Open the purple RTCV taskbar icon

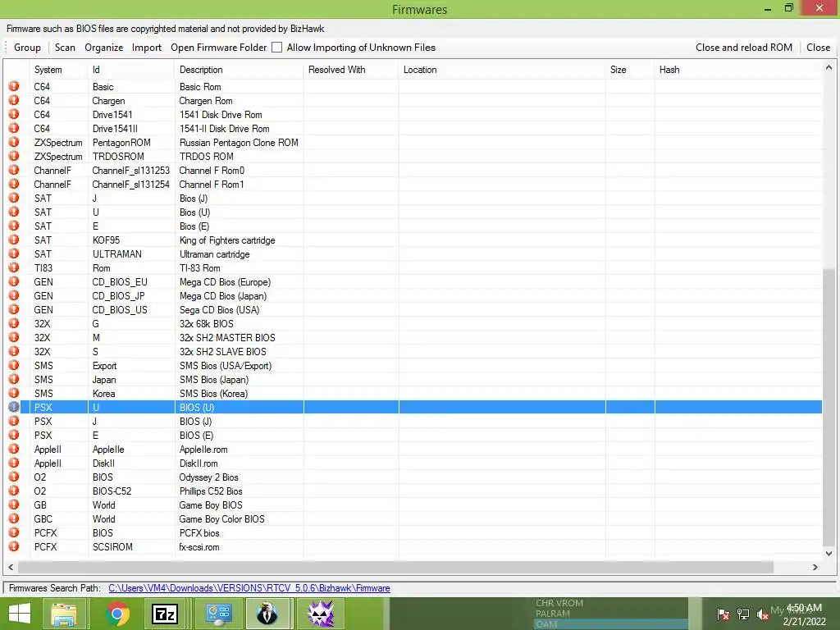(321, 614)
